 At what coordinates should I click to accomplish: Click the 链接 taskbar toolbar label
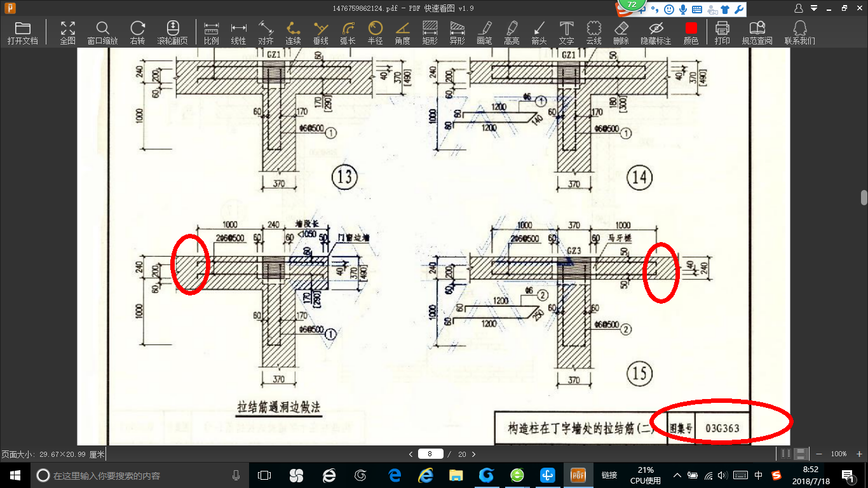pos(609,475)
